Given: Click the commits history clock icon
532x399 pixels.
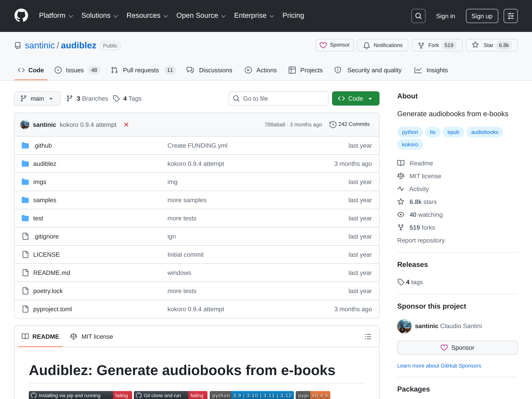Looking at the screenshot, I should point(333,124).
